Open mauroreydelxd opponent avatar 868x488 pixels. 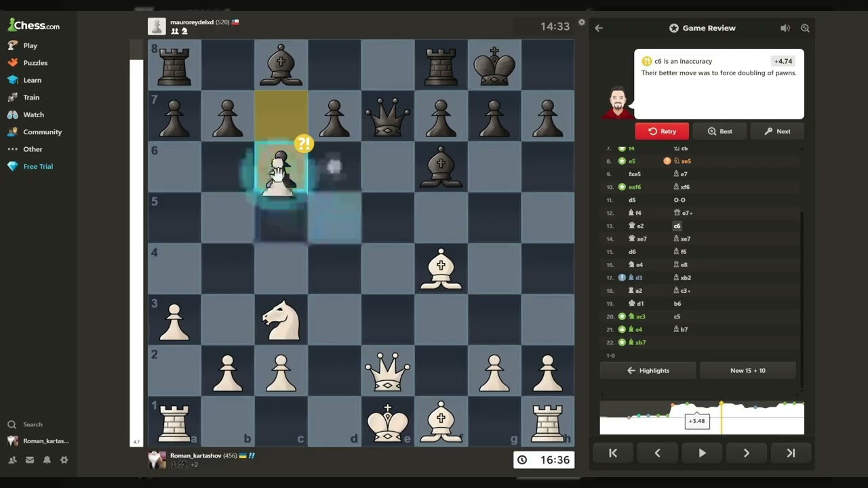pos(157,26)
